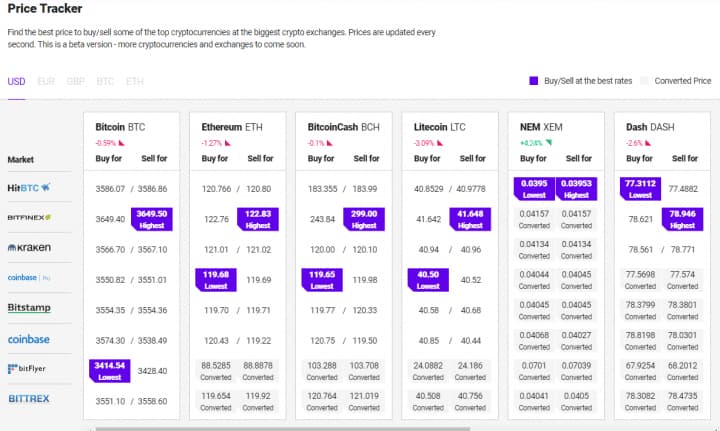Click the Bitfinex exchange logo
Viewport: 720px width, 431px height.
pos(30,217)
